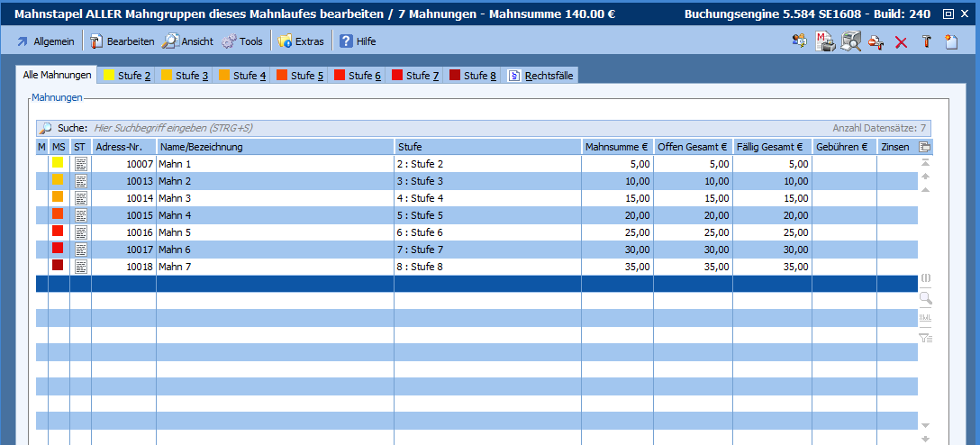
Task: Switch to the Stufe 5 tab
Action: click(x=298, y=76)
